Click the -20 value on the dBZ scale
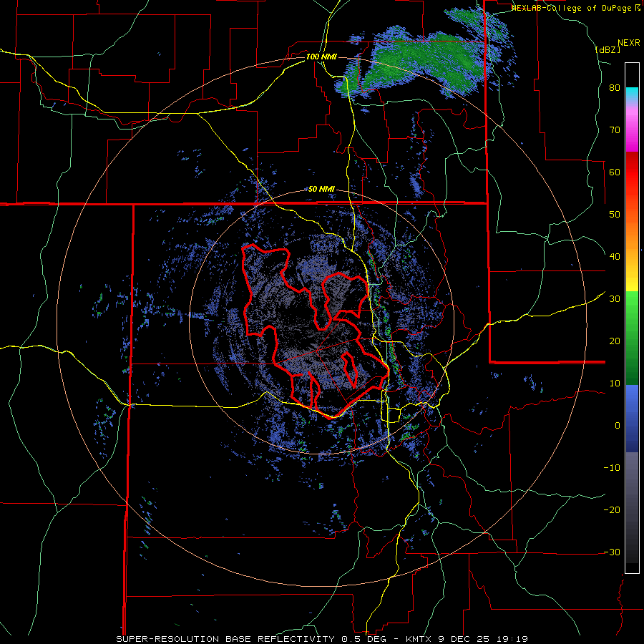This screenshot has height=644, width=644. pos(612,510)
